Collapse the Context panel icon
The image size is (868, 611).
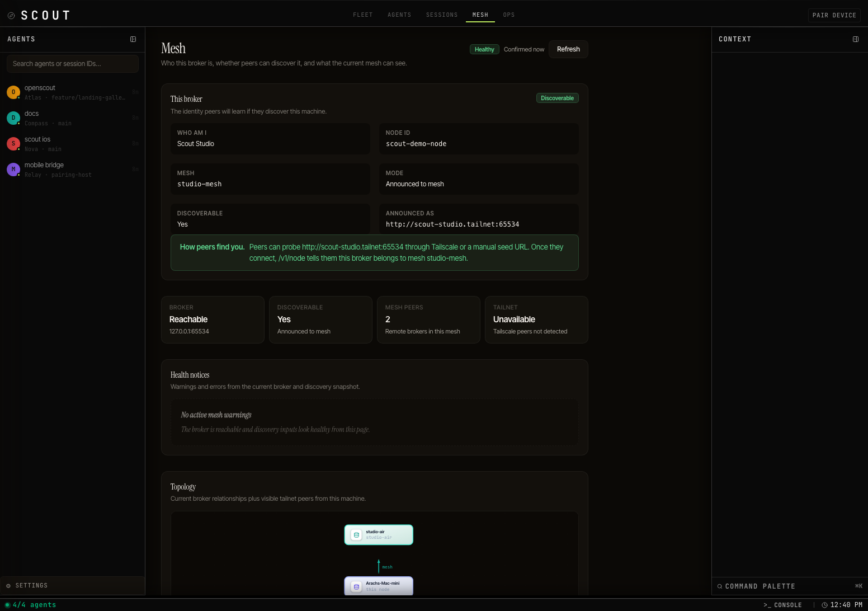tap(856, 39)
